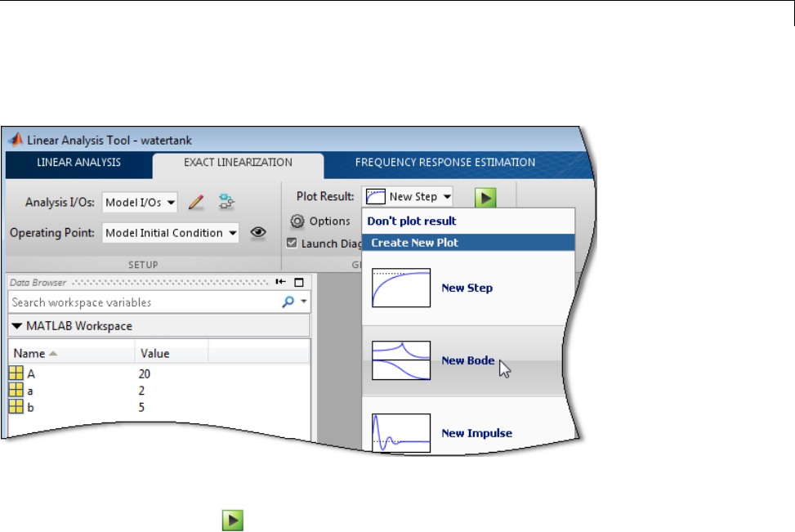Select New Impulse menu label
Image resolution: width=795 pixels, height=532 pixels.
[x=476, y=433]
